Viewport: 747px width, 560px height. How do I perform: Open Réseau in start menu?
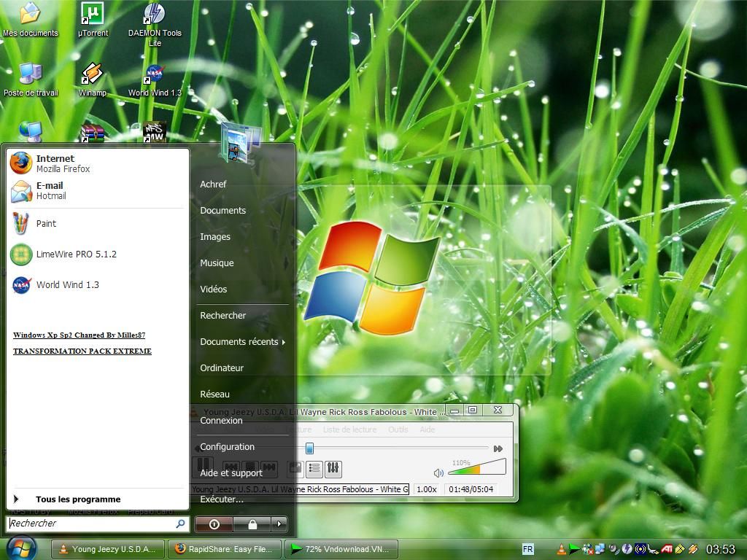(x=215, y=394)
